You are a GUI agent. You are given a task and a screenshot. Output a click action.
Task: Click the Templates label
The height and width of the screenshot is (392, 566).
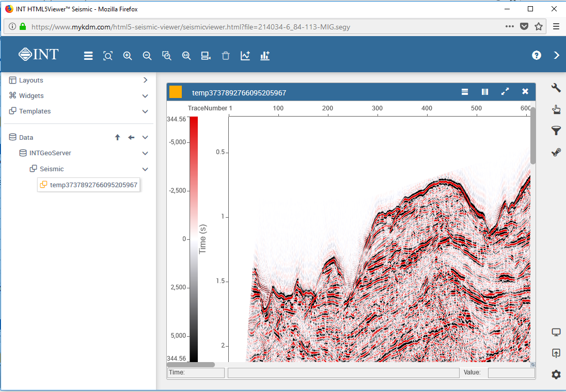(x=35, y=111)
